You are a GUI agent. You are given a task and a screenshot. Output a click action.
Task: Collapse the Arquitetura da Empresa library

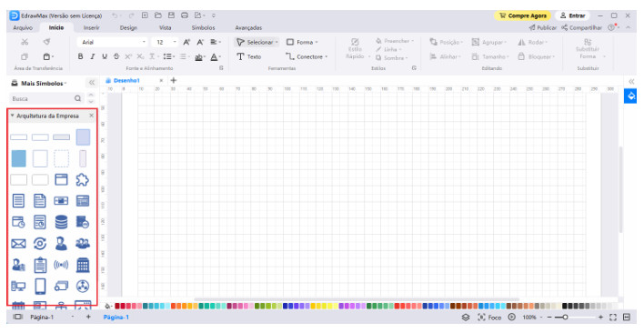point(13,116)
